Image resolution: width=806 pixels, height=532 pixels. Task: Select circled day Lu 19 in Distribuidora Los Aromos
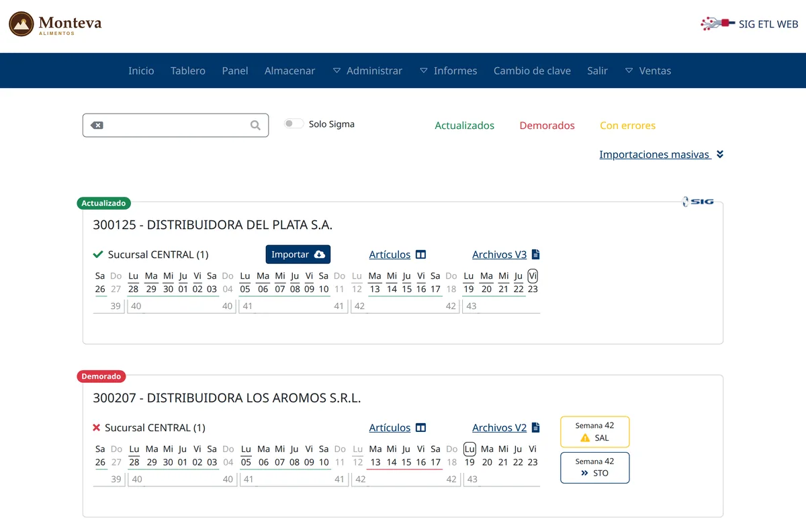(x=469, y=455)
